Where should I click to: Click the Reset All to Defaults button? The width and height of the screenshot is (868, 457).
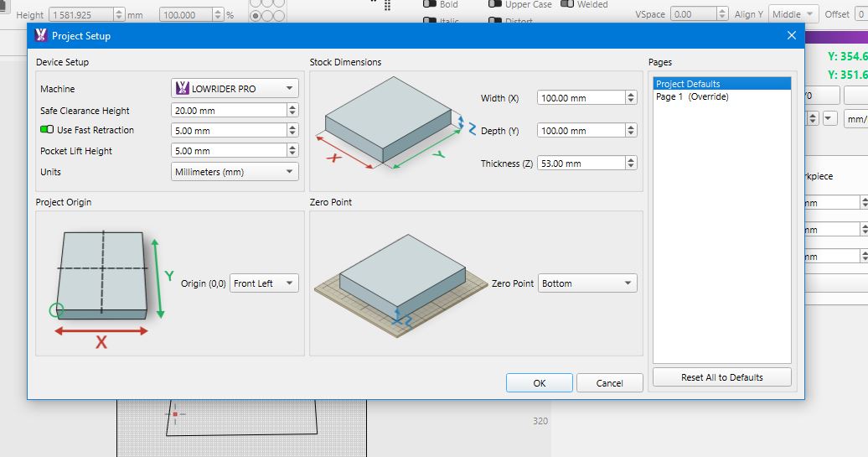pos(722,377)
